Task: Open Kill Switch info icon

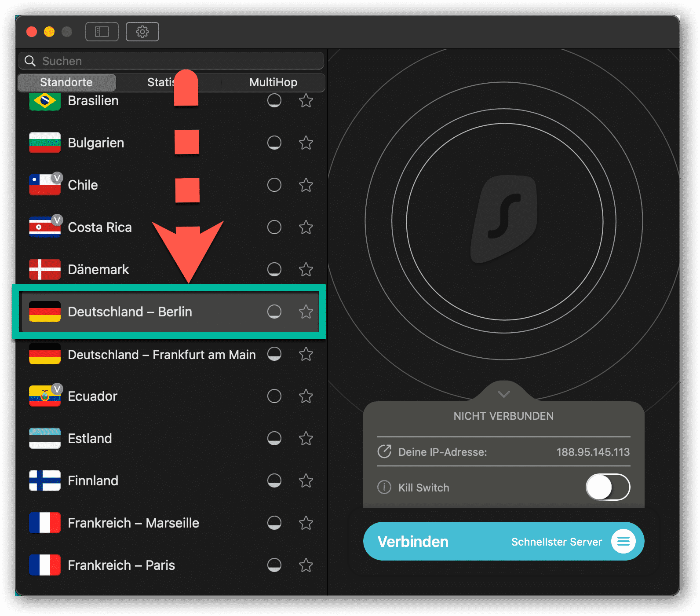Action: (x=384, y=488)
